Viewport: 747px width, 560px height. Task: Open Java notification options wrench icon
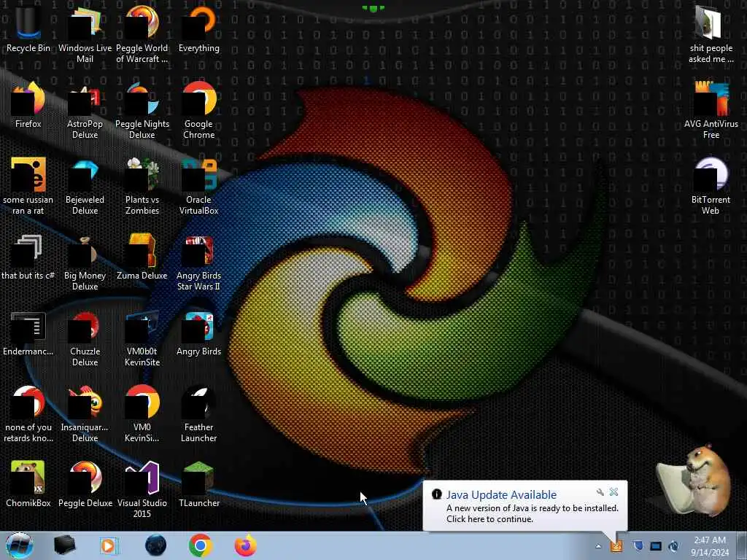[600, 492]
